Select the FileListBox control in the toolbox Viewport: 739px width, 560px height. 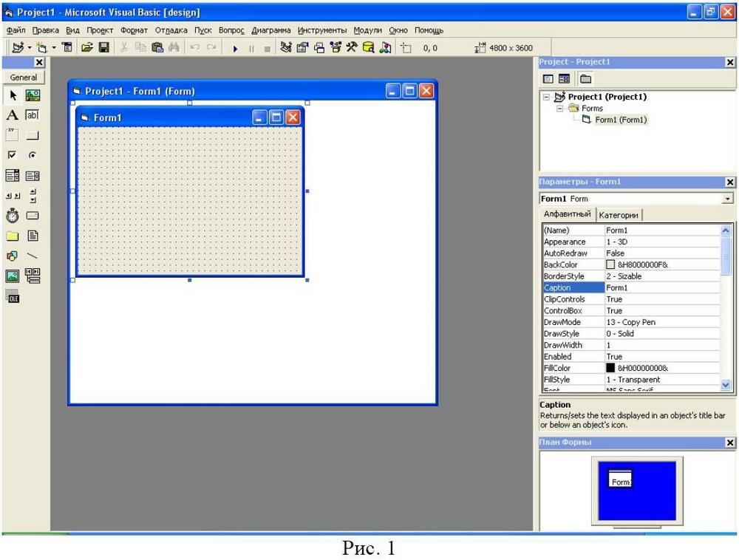[33, 236]
